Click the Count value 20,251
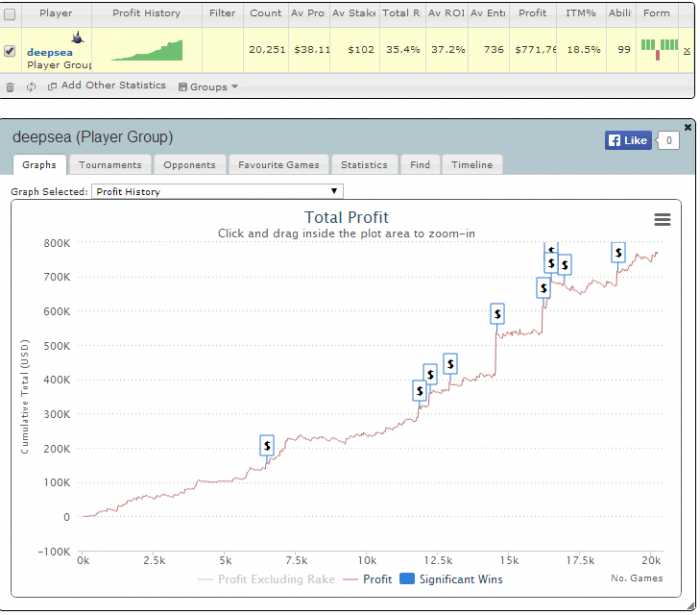The height and width of the screenshot is (615, 700). (x=267, y=50)
